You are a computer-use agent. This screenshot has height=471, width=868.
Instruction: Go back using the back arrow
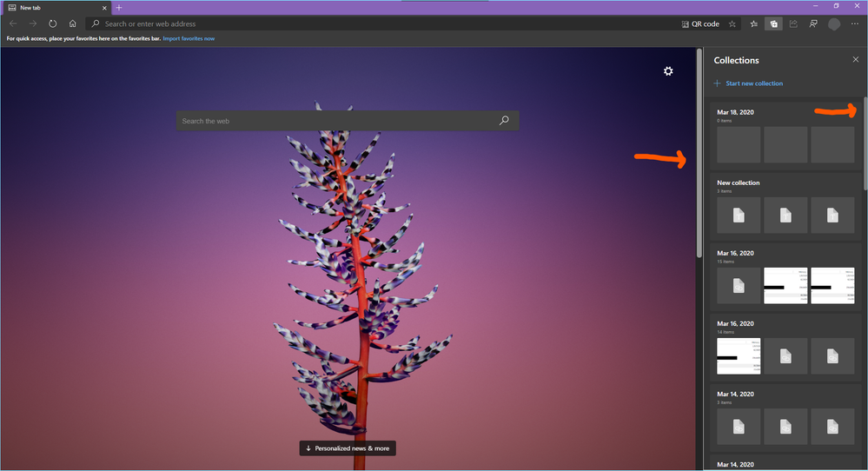click(x=13, y=23)
